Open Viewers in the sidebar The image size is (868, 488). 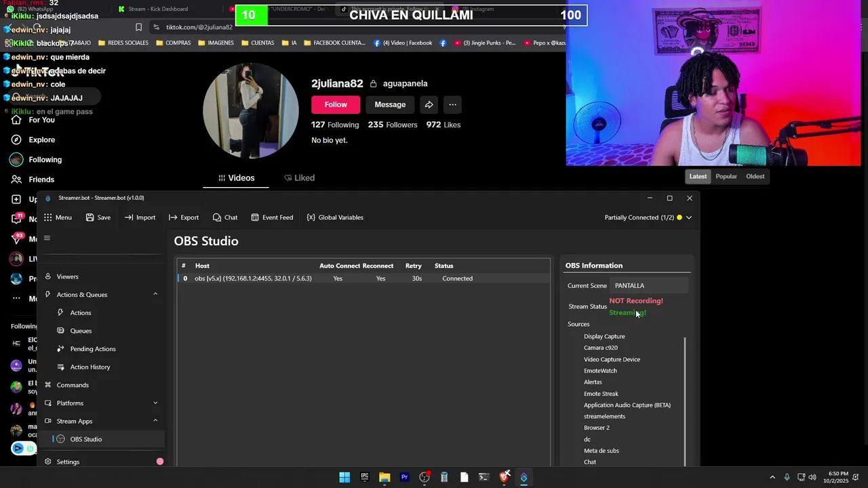(x=67, y=277)
